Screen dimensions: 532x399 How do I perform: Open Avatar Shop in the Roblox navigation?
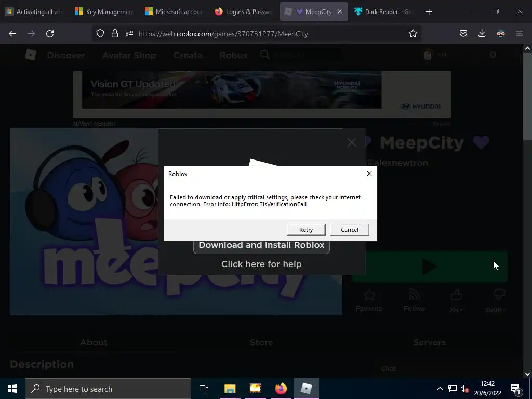point(129,55)
